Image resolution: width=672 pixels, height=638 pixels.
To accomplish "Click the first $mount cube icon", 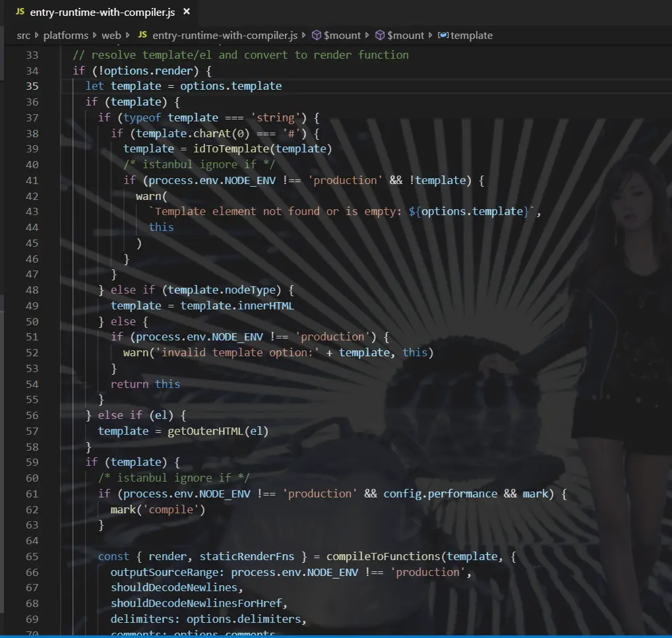I will pyautogui.click(x=317, y=35).
